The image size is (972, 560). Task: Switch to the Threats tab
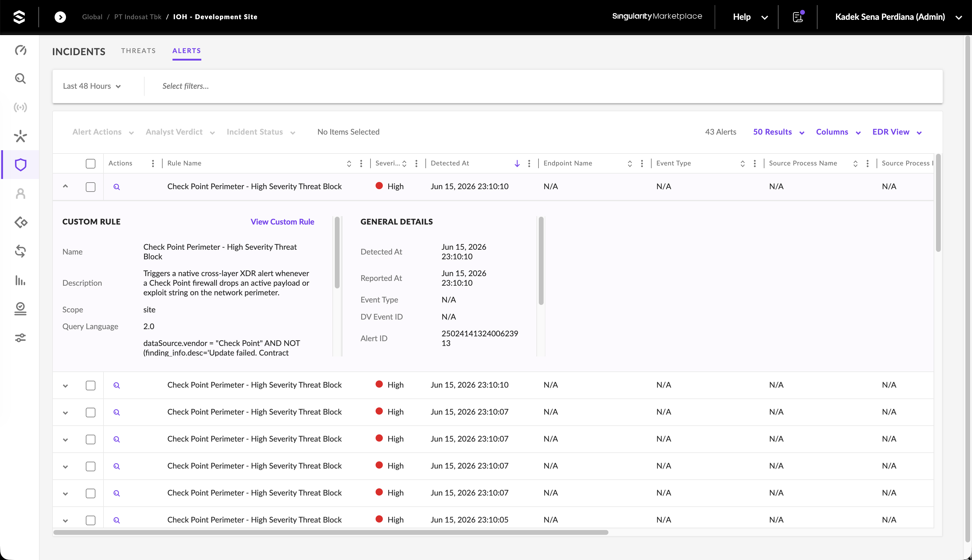139,51
